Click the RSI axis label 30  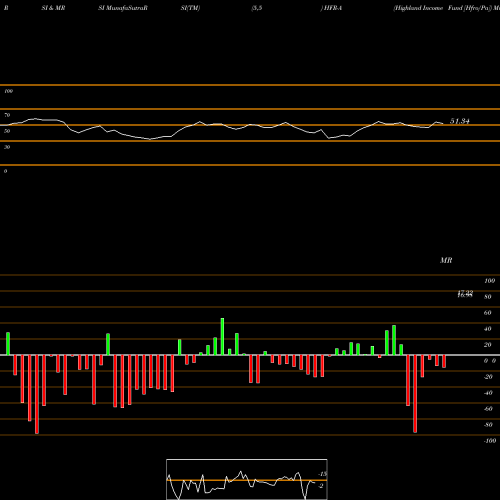[7, 147]
